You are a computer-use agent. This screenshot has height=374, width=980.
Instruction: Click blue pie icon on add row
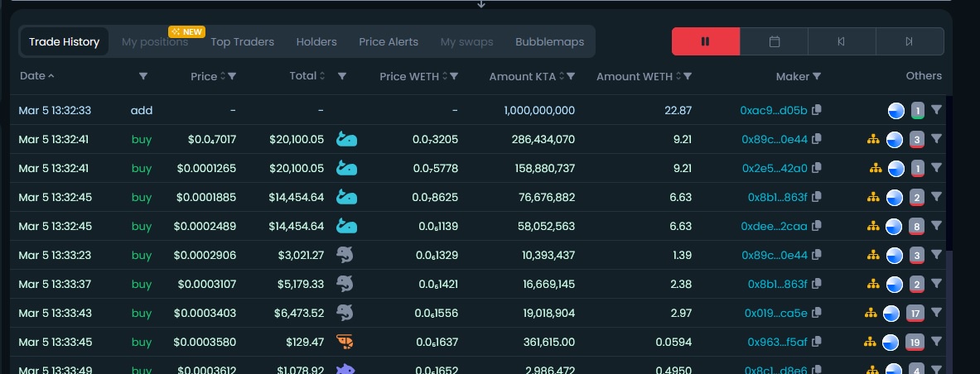coord(896,111)
